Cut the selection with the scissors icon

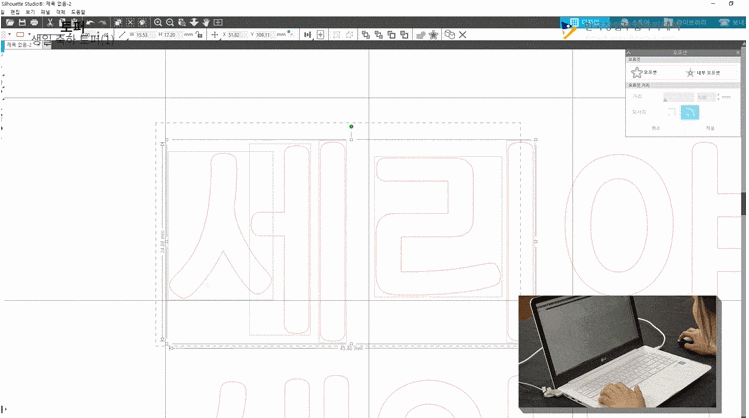pos(49,22)
